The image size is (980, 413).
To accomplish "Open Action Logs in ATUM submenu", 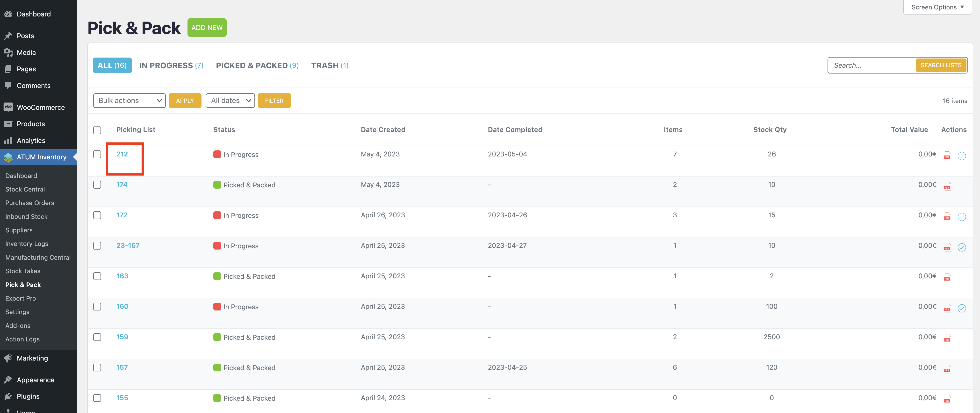I will pyautogui.click(x=22, y=339).
